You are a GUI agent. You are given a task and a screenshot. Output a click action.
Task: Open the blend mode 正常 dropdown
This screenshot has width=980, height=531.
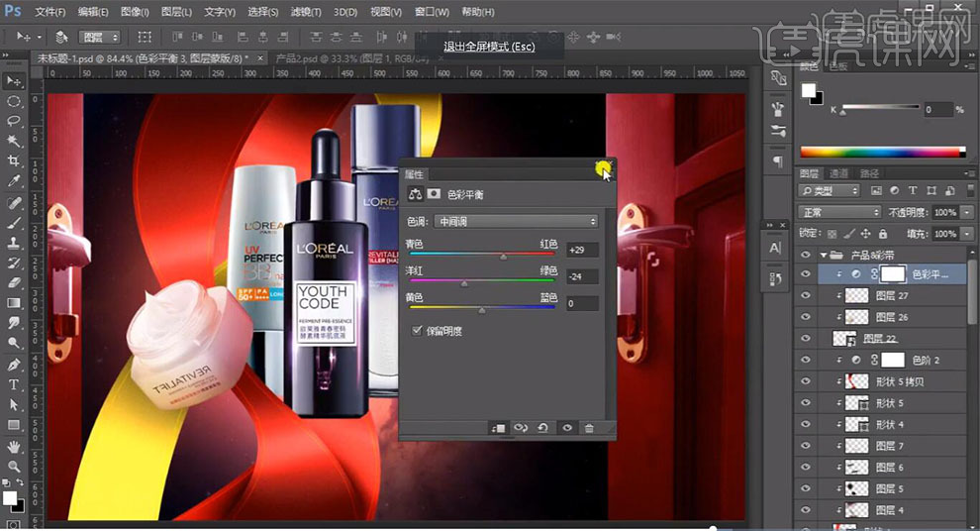(x=839, y=212)
